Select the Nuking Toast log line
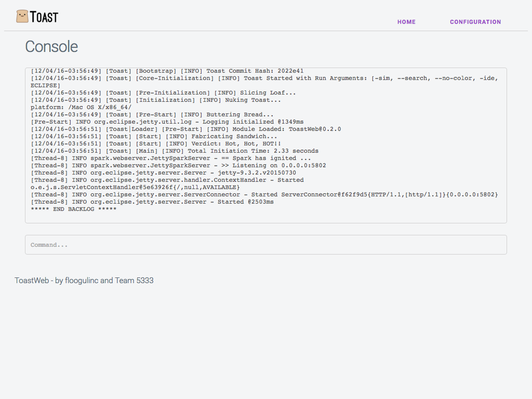The width and height of the screenshot is (532, 399). pyautogui.click(x=156, y=100)
